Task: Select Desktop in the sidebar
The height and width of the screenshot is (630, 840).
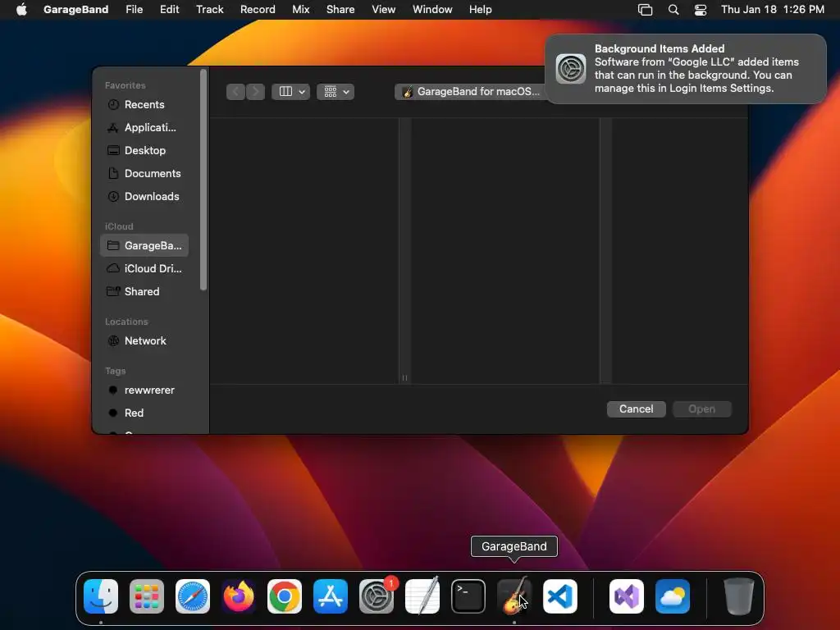Action: pos(144,151)
